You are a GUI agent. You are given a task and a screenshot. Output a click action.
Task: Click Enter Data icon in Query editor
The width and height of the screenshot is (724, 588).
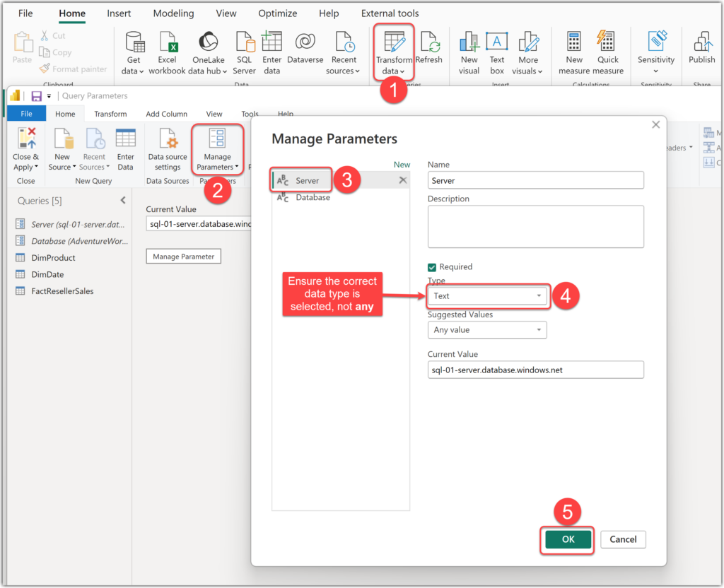pos(126,139)
